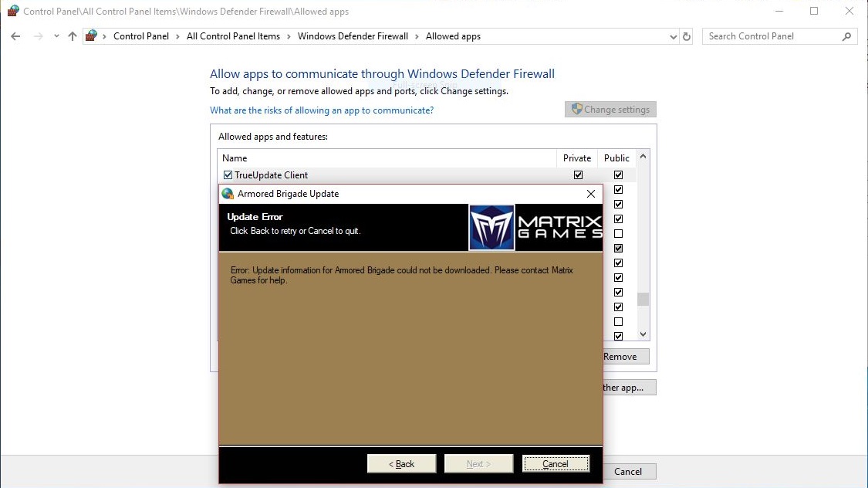
Task: Click the Matrix Games logo
Action: [x=535, y=227]
